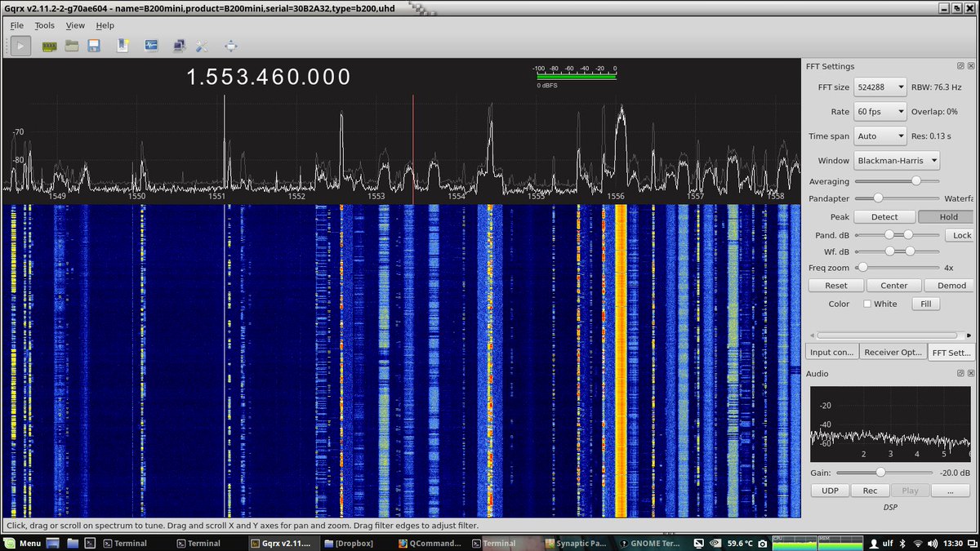
Task: Open the File menu
Action: click(x=16, y=25)
